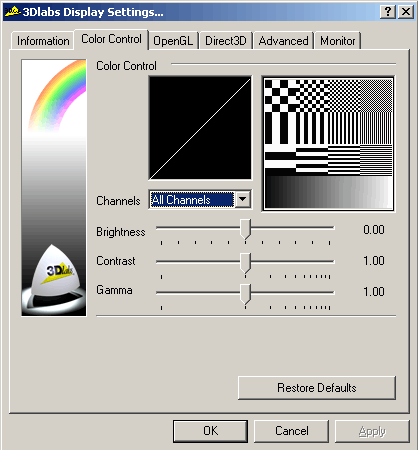Click the Contrast label

point(116,261)
